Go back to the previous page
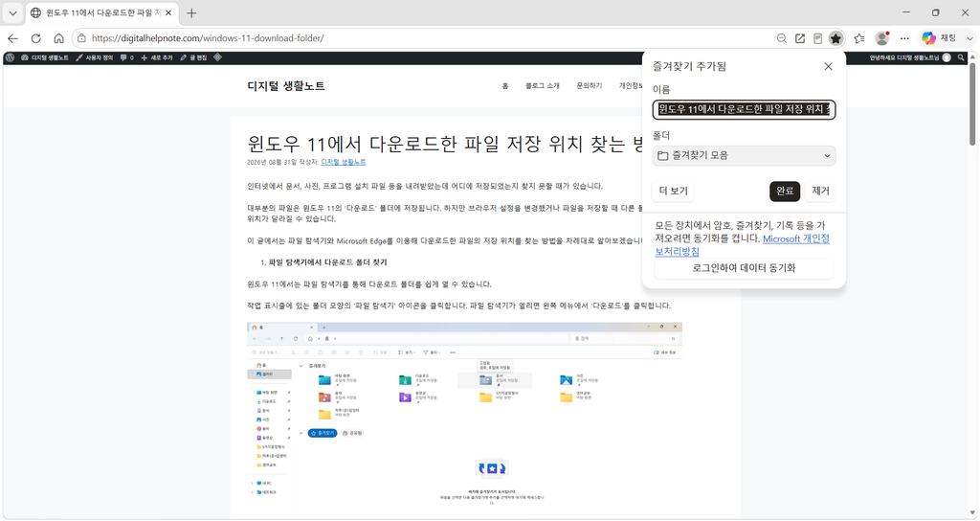Viewport: 980px width, 521px height. pyautogui.click(x=13, y=38)
